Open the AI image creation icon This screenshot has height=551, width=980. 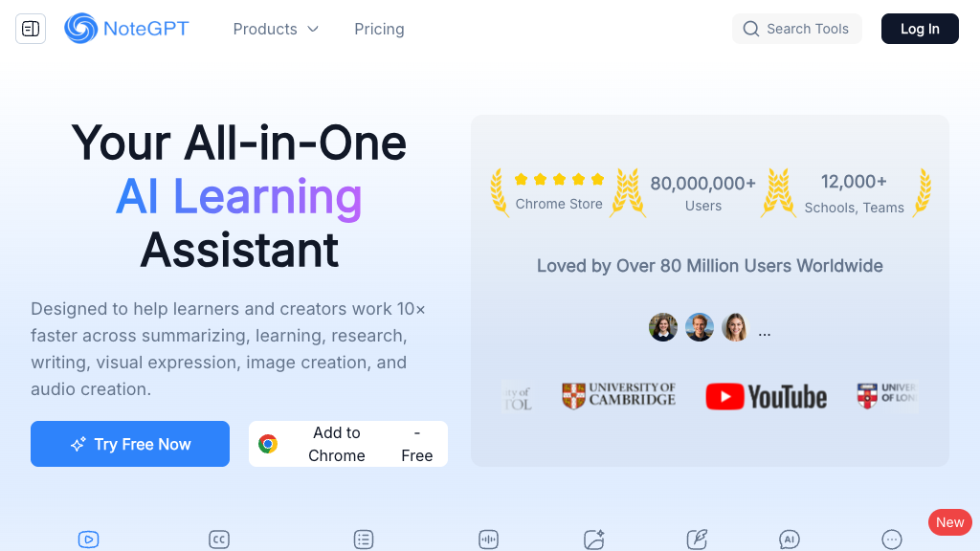coord(593,540)
